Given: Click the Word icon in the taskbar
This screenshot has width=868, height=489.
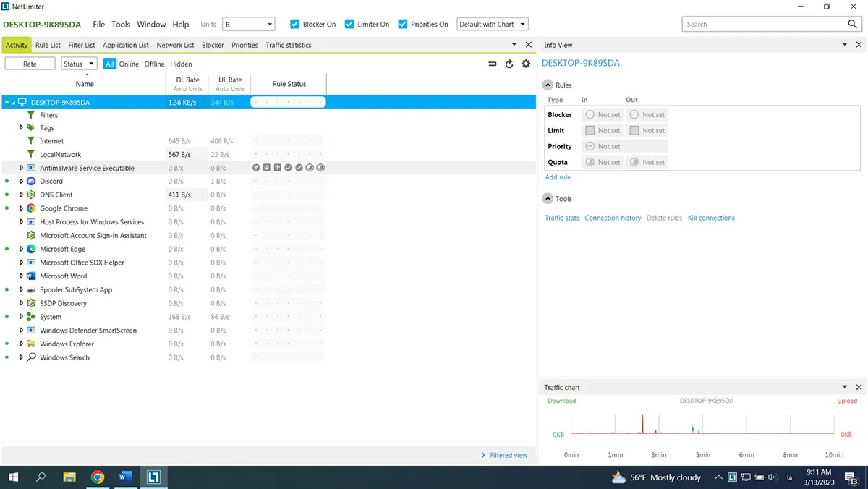Looking at the screenshot, I should tap(125, 477).
